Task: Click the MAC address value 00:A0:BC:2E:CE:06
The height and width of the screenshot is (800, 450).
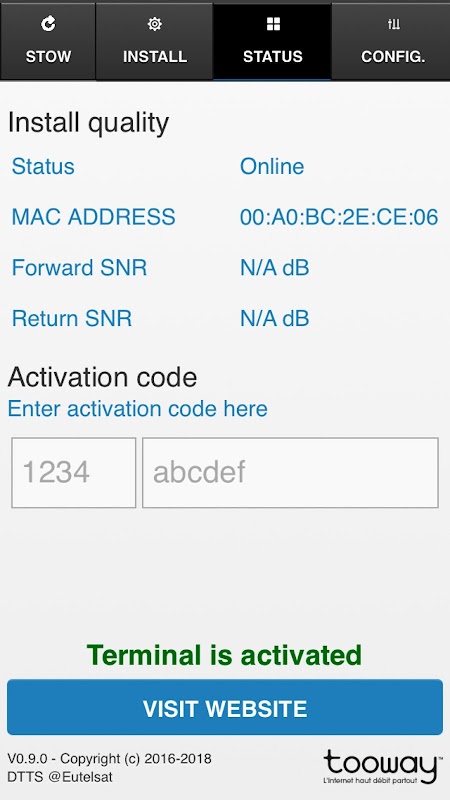Action: click(339, 217)
